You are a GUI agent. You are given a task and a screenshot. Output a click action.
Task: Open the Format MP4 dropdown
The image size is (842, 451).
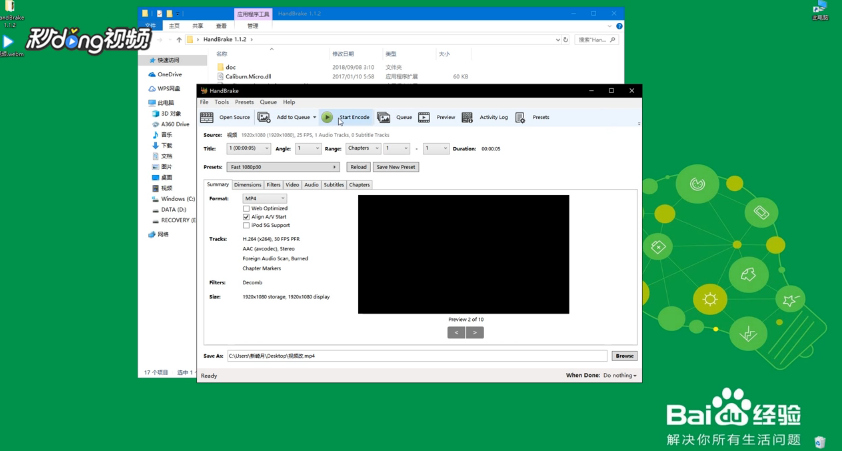[264, 199]
